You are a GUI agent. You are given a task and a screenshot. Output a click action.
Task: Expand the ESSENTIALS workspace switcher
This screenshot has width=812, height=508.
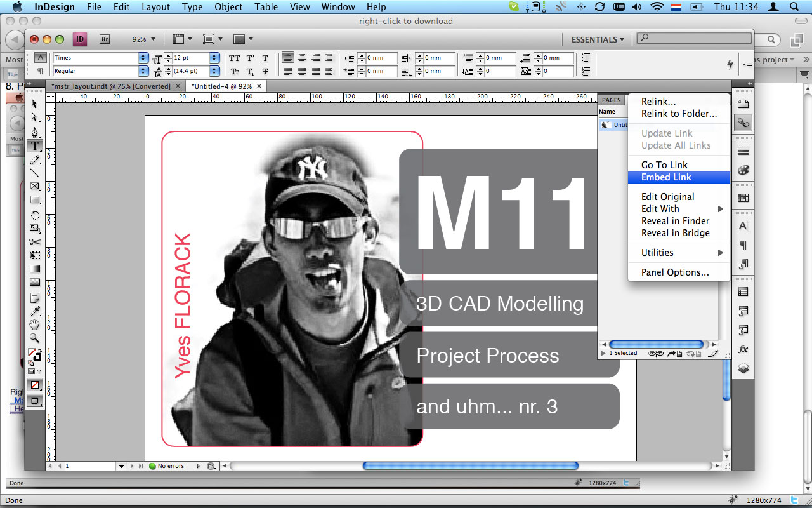[598, 39]
